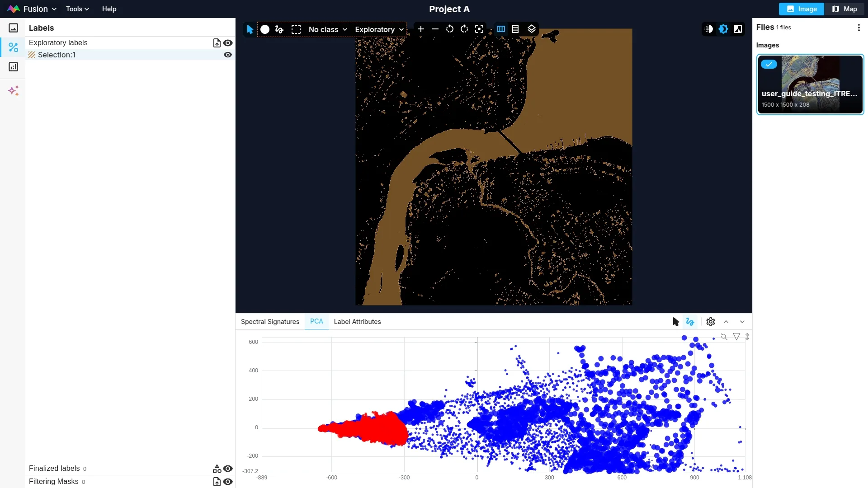The image size is (868, 488).
Task: Open PCA plot settings gear
Action: tap(711, 322)
